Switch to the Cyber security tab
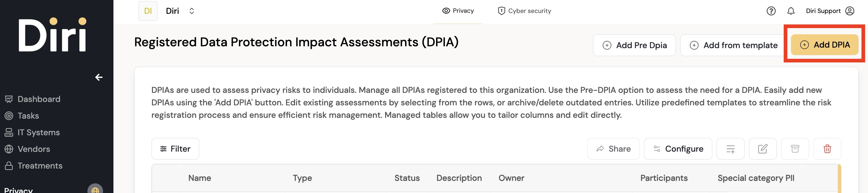This screenshot has height=193, width=868. pos(524,11)
